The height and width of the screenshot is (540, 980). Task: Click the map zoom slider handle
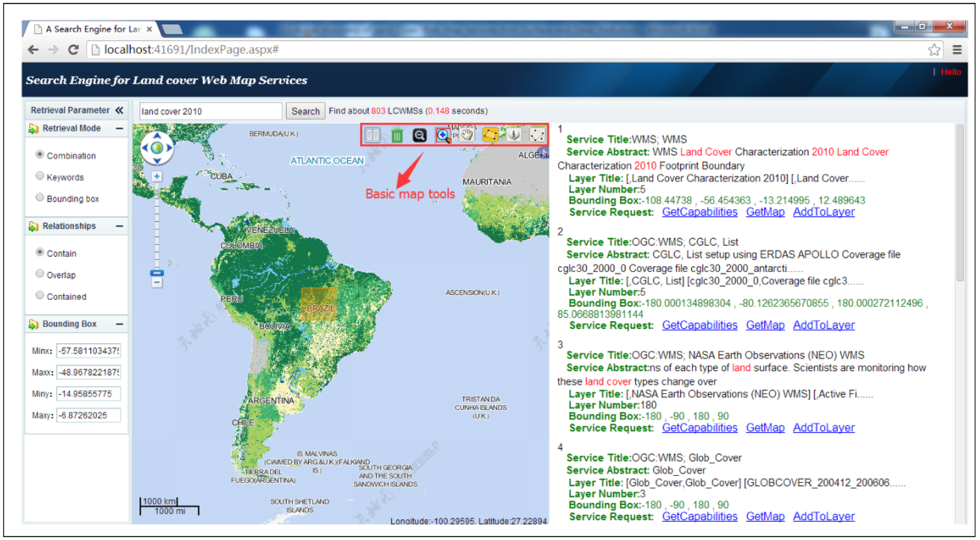tap(157, 273)
